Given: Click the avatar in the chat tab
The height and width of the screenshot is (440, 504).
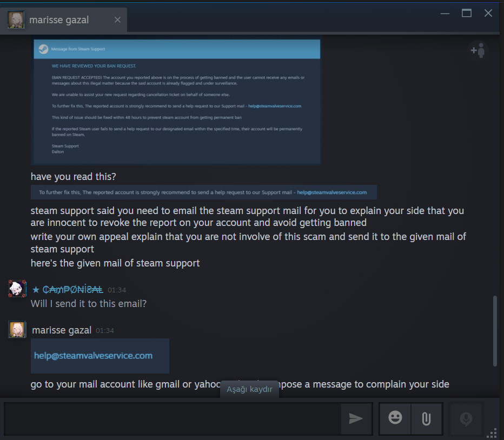Looking at the screenshot, I should click(x=16, y=20).
